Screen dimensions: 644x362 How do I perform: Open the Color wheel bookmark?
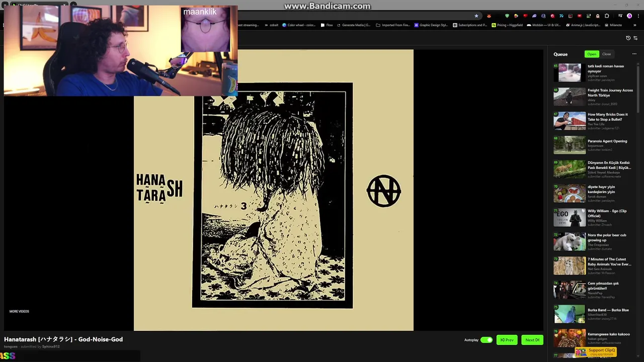[x=299, y=25]
